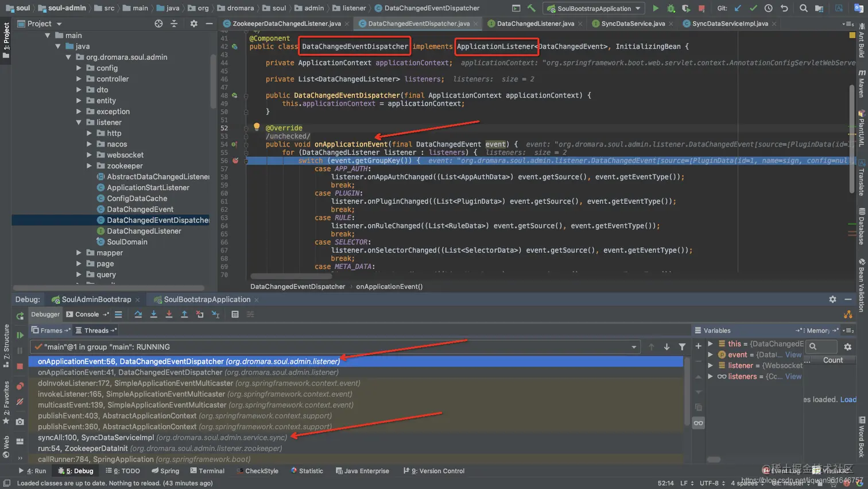Stop the running process in the top toolbar

coord(702,9)
